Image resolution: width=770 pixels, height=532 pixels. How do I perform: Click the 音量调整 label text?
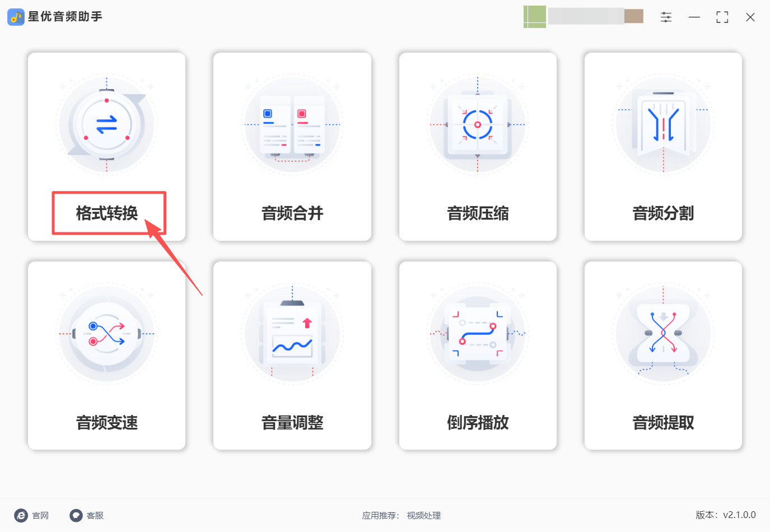pyautogui.click(x=292, y=423)
